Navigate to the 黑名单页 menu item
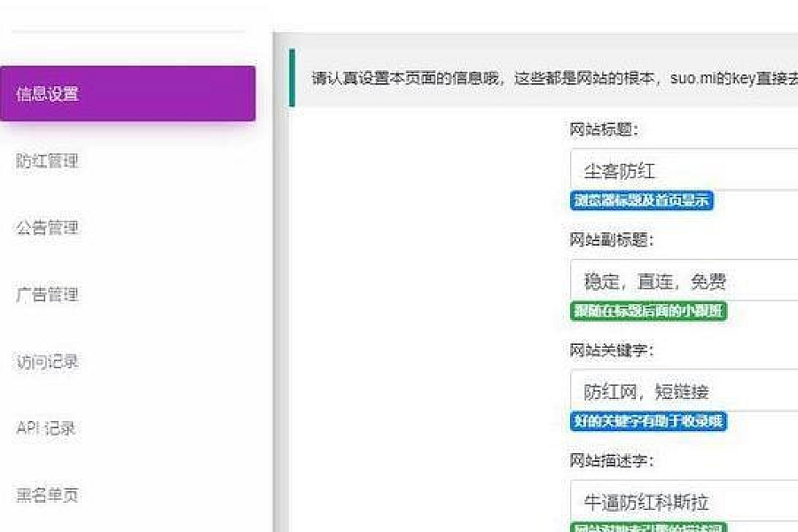Image resolution: width=798 pixels, height=532 pixels. [48, 495]
